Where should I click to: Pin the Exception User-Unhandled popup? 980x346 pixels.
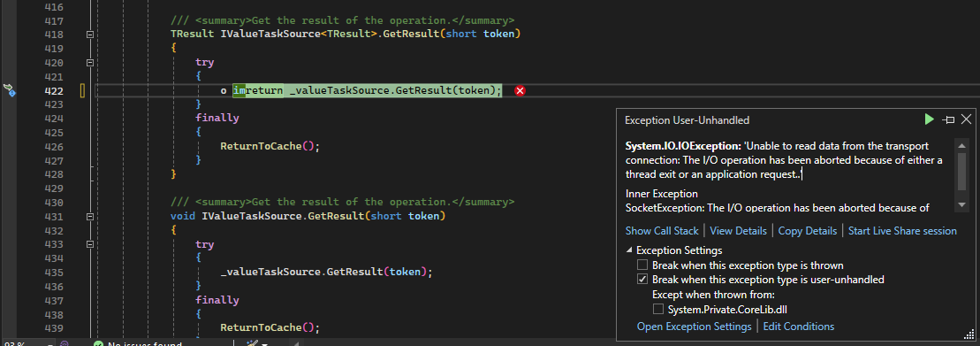(x=948, y=119)
